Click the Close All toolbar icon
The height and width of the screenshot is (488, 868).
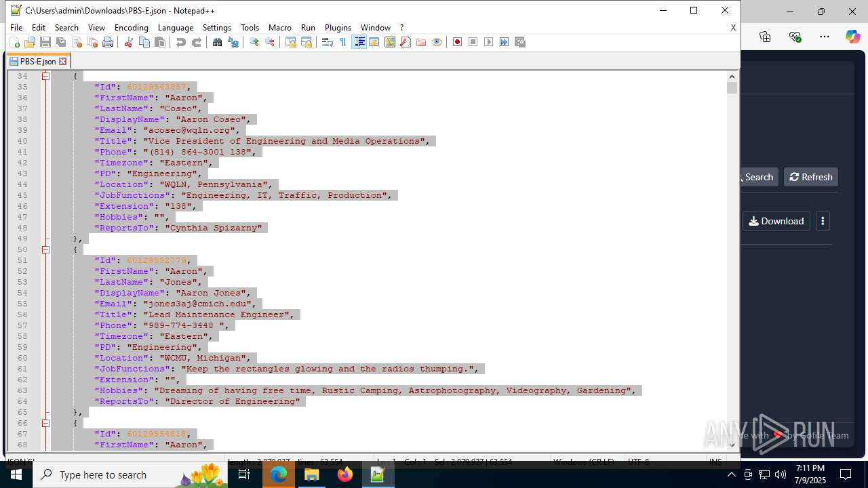pos(92,42)
